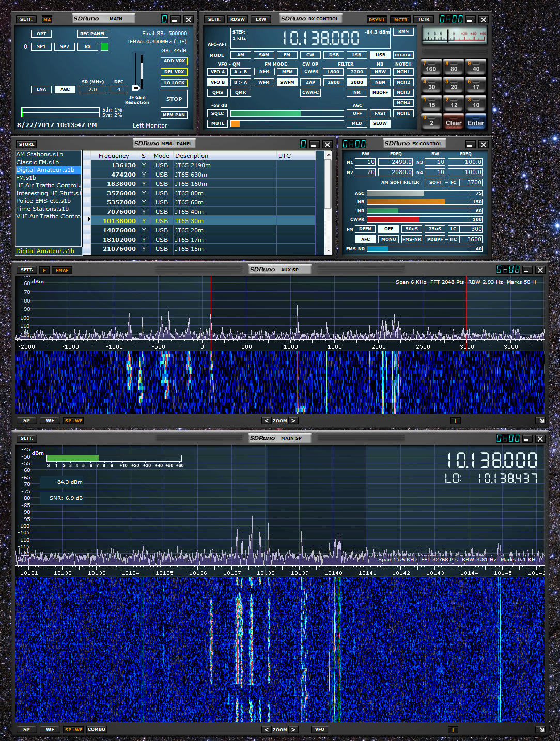The width and height of the screenshot is (560, 741).
Task: Click the resize corner icon in AUX SP
Action: point(540,421)
